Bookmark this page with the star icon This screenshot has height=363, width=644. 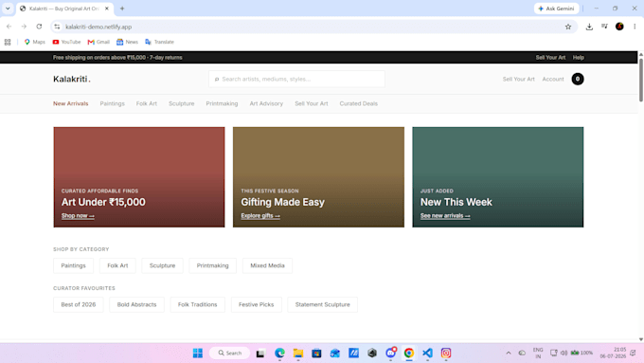pos(568,27)
